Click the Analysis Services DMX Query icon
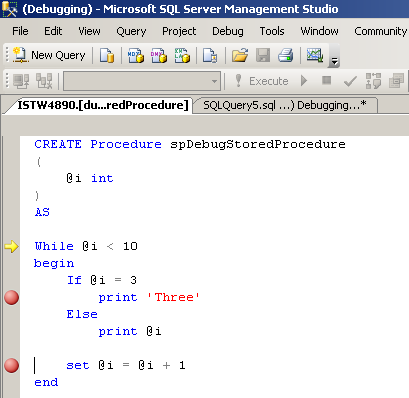 [x=159, y=55]
